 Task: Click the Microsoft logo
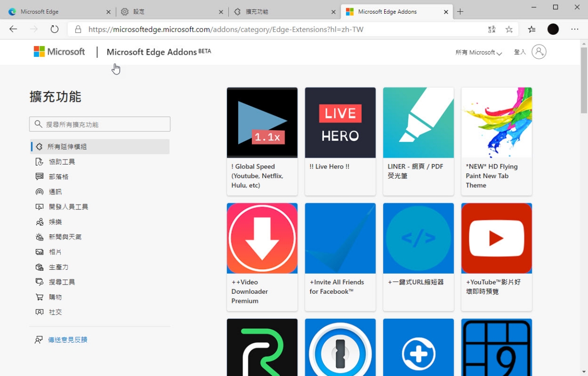coord(59,52)
